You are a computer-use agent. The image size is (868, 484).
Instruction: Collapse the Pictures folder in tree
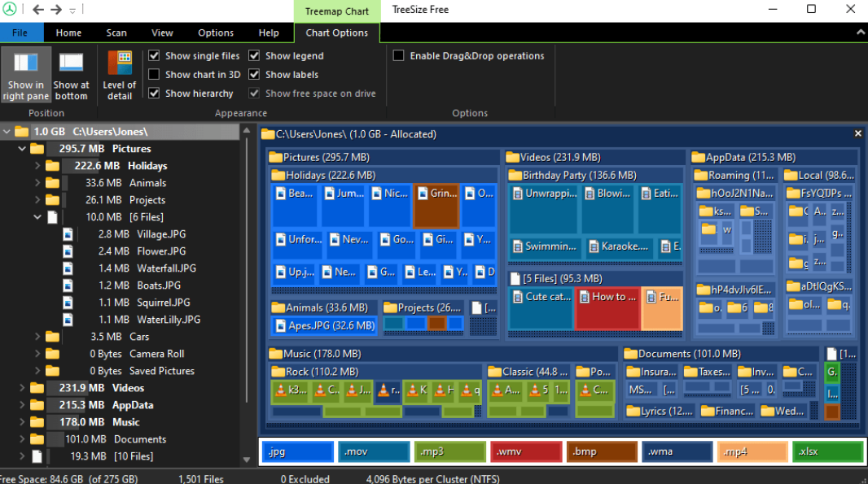click(22, 149)
